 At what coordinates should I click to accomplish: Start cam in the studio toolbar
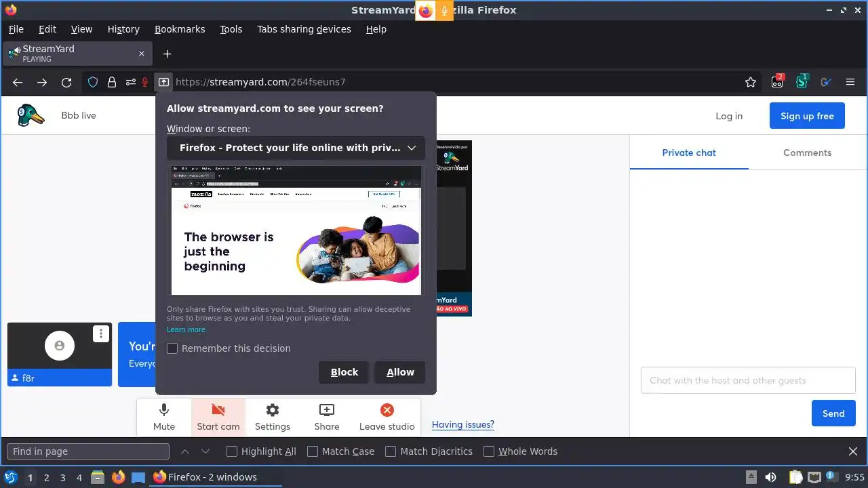[218, 417]
